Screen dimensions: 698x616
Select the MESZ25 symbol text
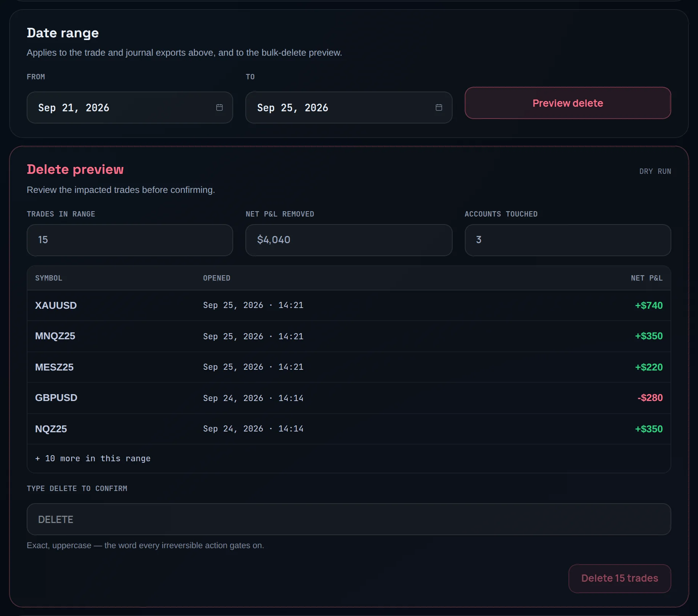coord(54,367)
